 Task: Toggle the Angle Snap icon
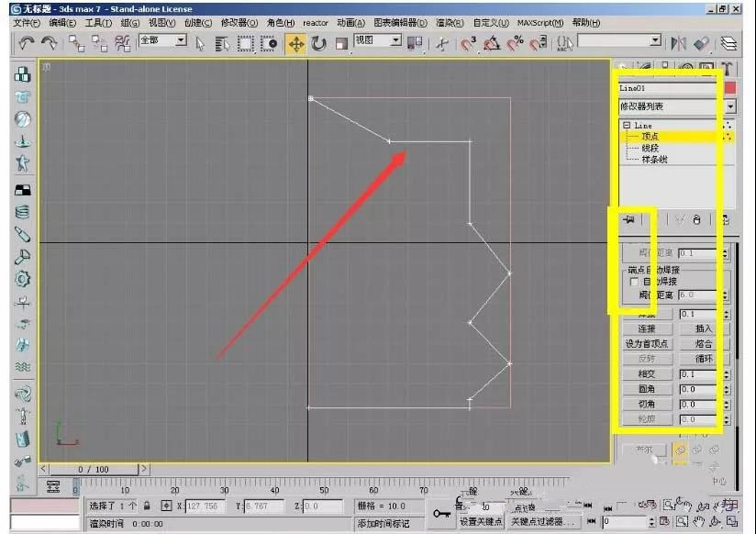(x=492, y=44)
